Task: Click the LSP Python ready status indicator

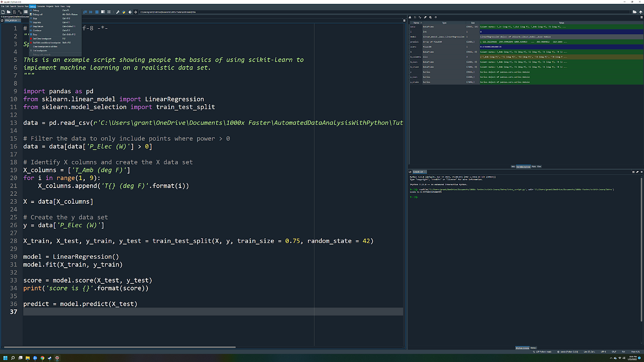Action: (x=543, y=352)
